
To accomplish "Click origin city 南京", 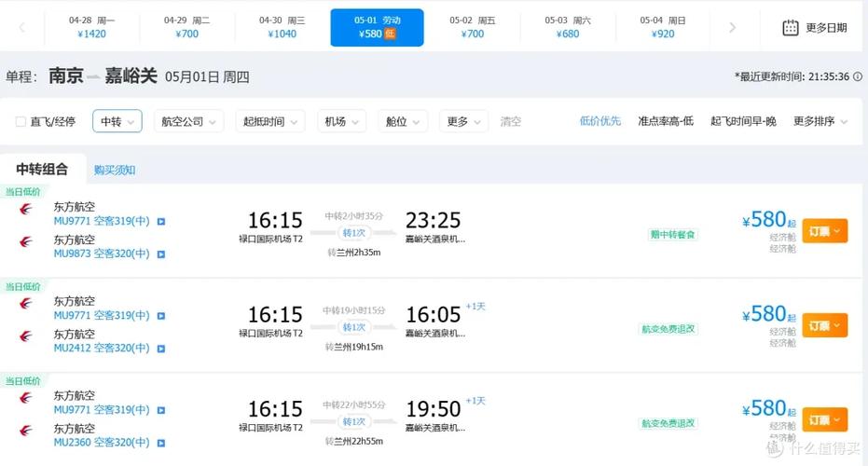I will coord(66,75).
